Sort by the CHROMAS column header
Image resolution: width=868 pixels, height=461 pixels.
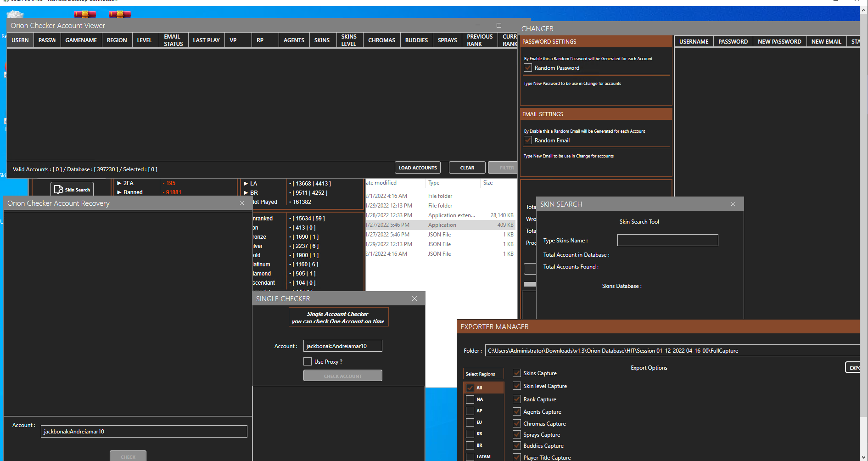click(381, 40)
